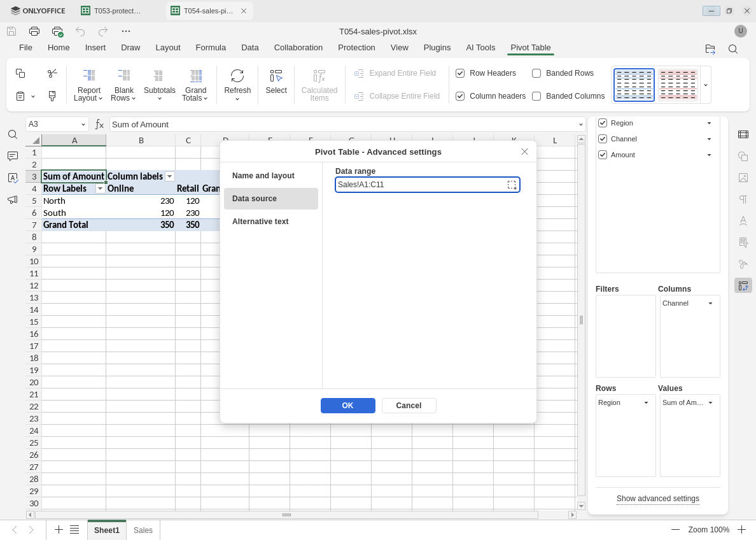Image resolution: width=756 pixels, height=540 pixels.
Task: Click the Cut scissors icon
Action: click(52, 73)
